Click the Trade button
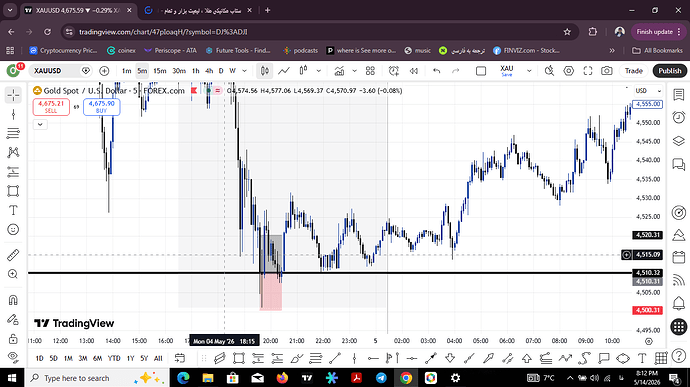Image resolution: width=690 pixels, height=387 pixels. 634,71
